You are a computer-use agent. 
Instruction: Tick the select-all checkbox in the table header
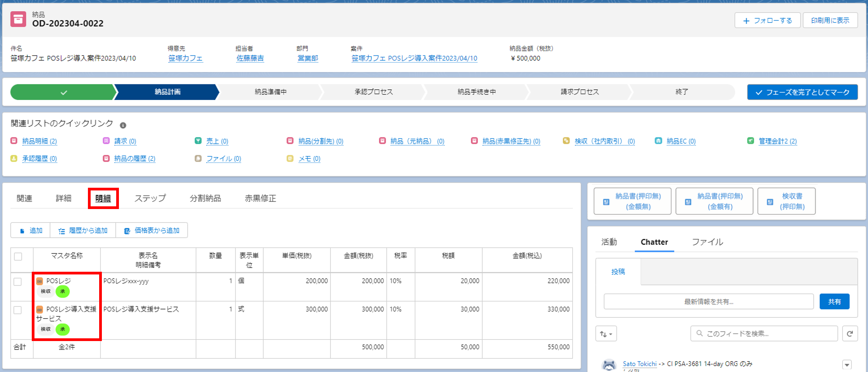(x=18, y=256)
